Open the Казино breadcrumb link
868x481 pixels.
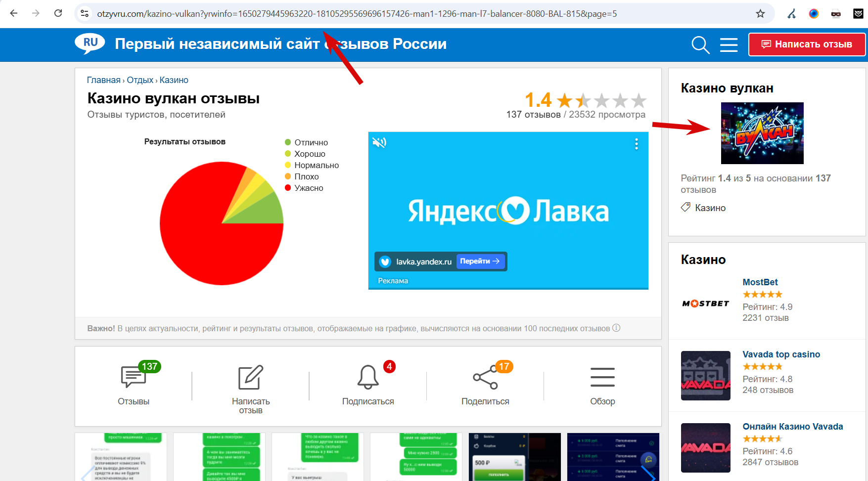click(x=174, y=80)
